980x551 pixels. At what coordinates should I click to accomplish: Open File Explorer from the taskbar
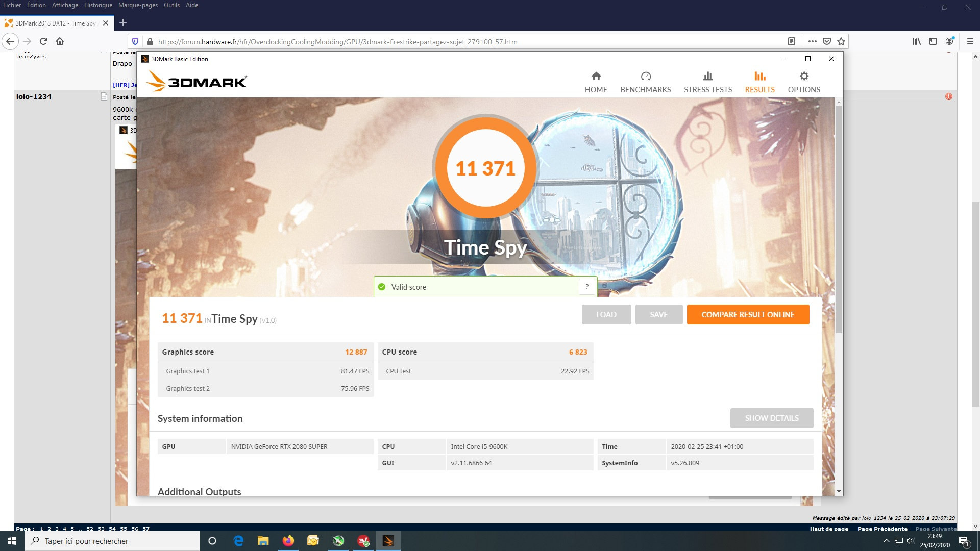point(263,541)
